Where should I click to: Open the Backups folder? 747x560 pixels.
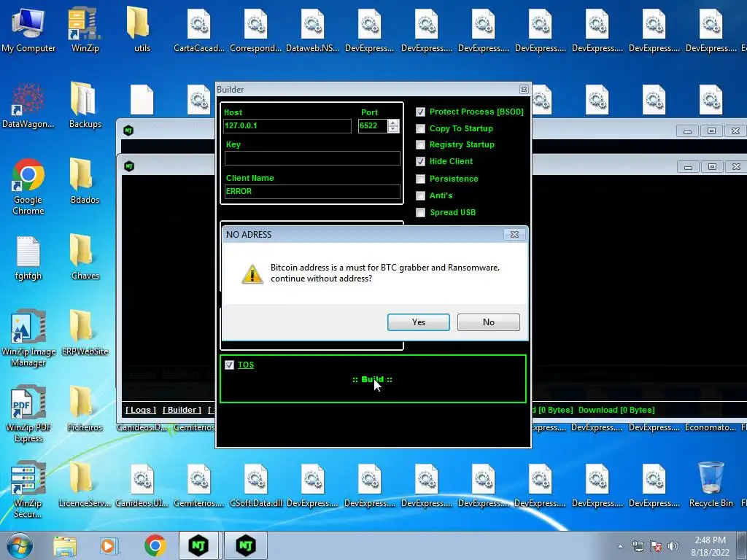point(85,105)
